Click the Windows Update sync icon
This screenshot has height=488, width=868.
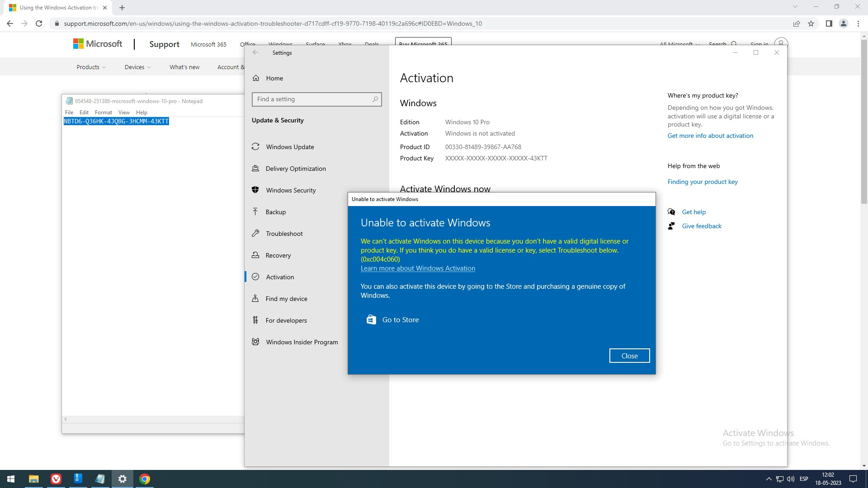255,147
